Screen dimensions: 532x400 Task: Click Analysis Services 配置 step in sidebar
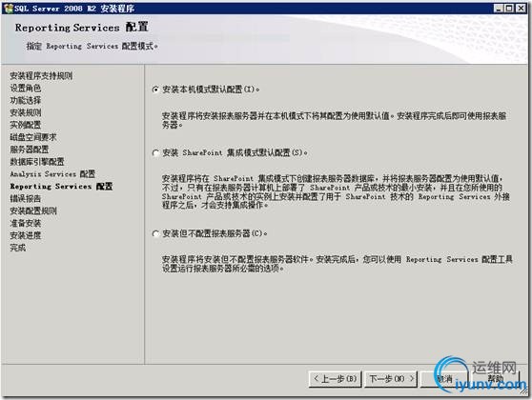click(x=52, y=174)
